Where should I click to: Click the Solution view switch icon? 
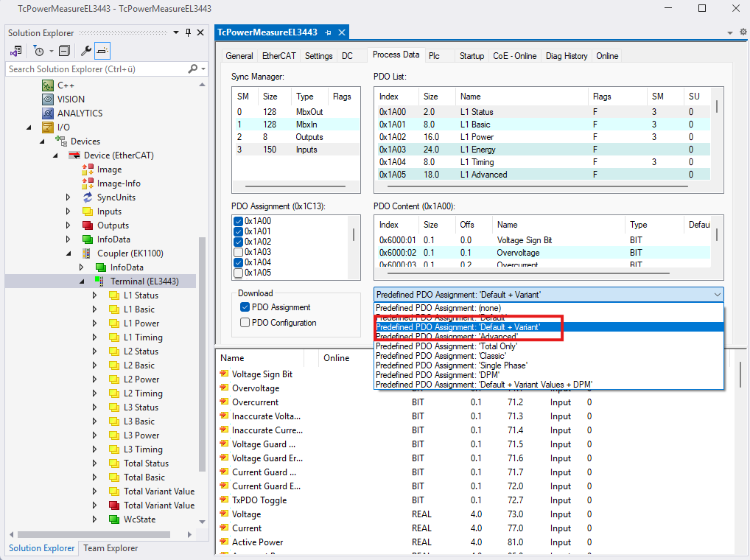point(15,51)
